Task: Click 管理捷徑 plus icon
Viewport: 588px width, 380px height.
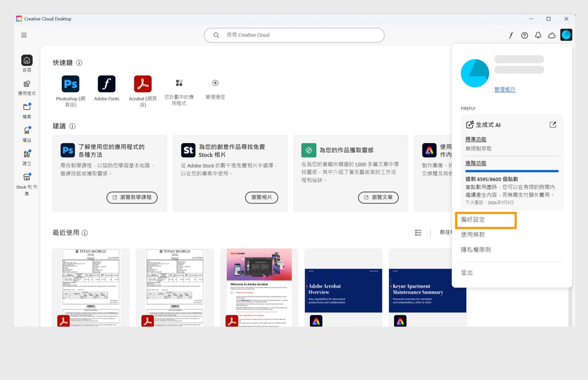Action: tap(215, 83)
